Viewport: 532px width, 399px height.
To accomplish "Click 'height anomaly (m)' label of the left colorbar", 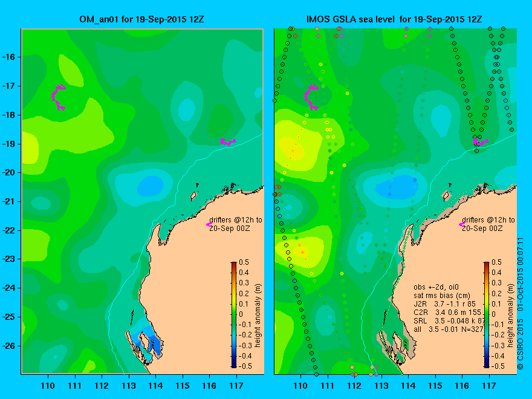I will [258, 316].
